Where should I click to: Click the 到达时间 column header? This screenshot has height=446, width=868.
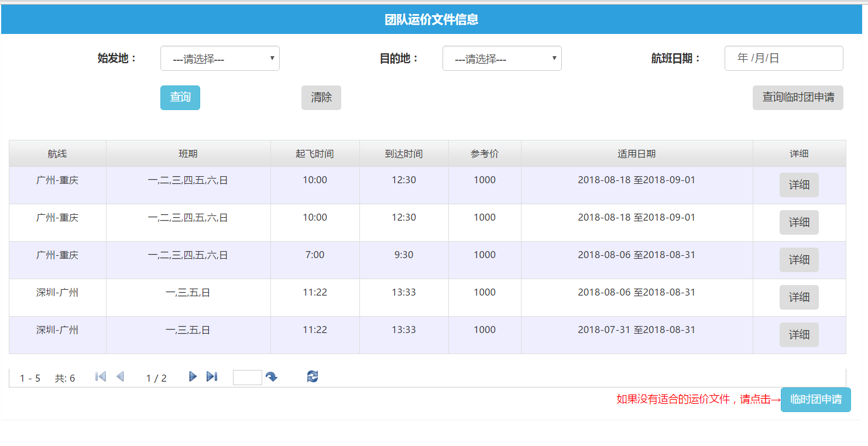404,153
